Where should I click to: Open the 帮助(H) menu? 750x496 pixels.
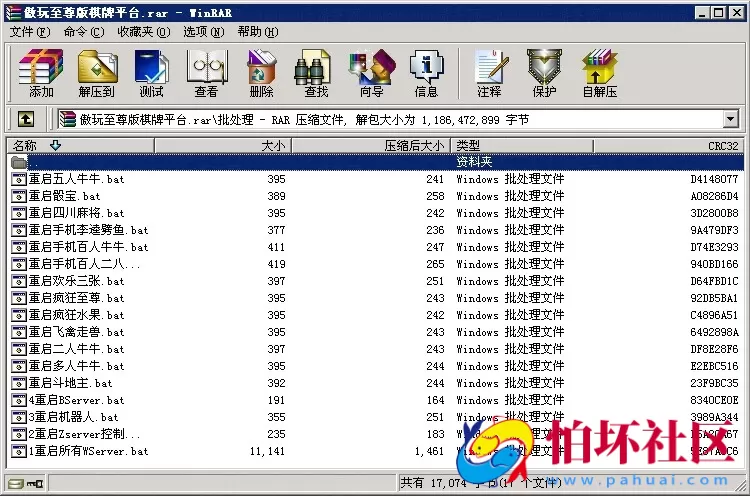258,32
